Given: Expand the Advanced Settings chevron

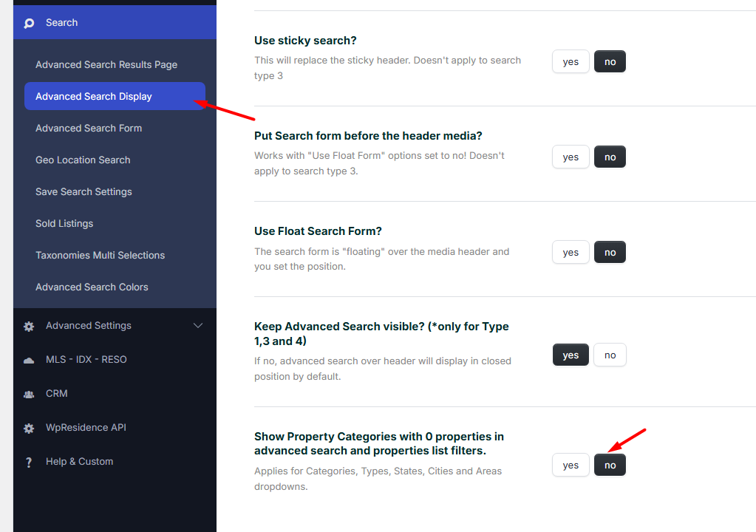Looking at the screenshot, I should [197, 326].
